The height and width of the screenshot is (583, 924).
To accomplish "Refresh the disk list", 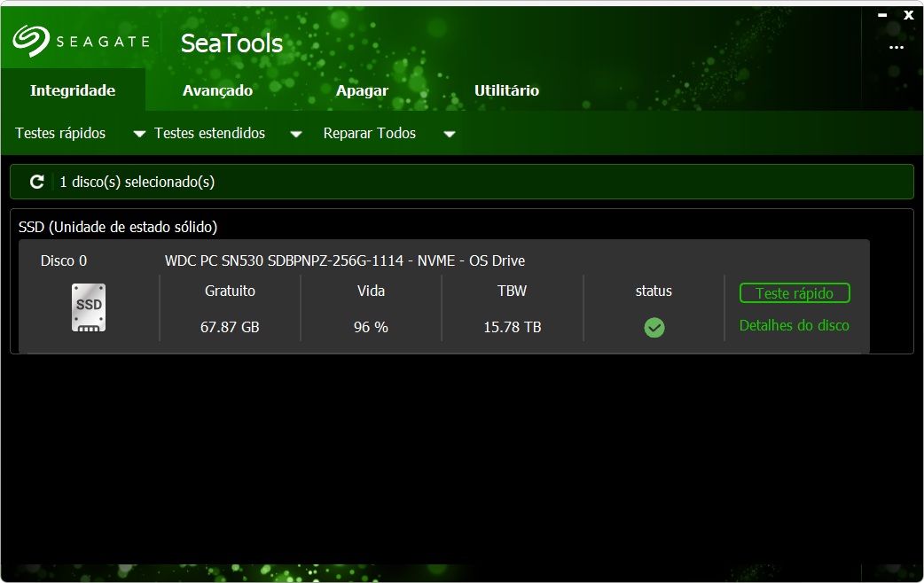I will coord(36,182).
